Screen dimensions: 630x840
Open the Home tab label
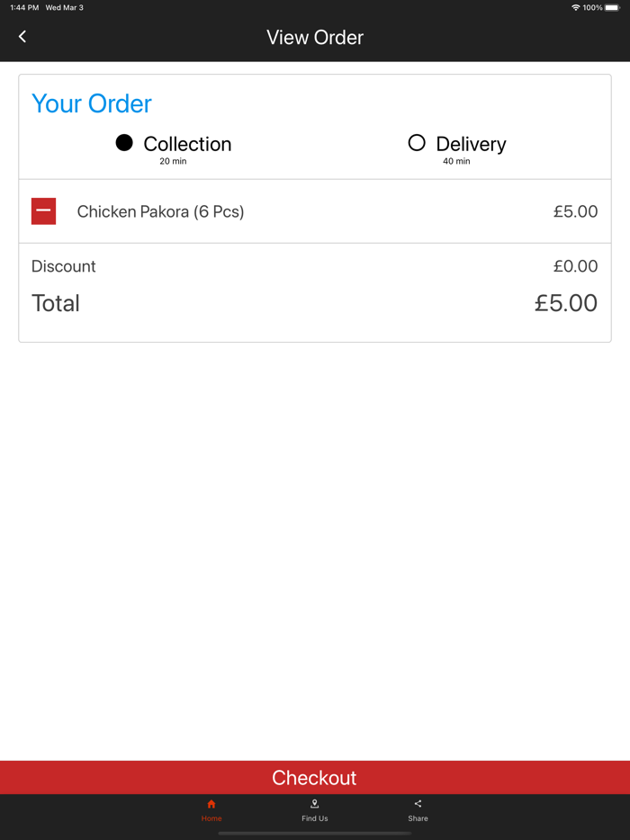(x=211, y=818)
